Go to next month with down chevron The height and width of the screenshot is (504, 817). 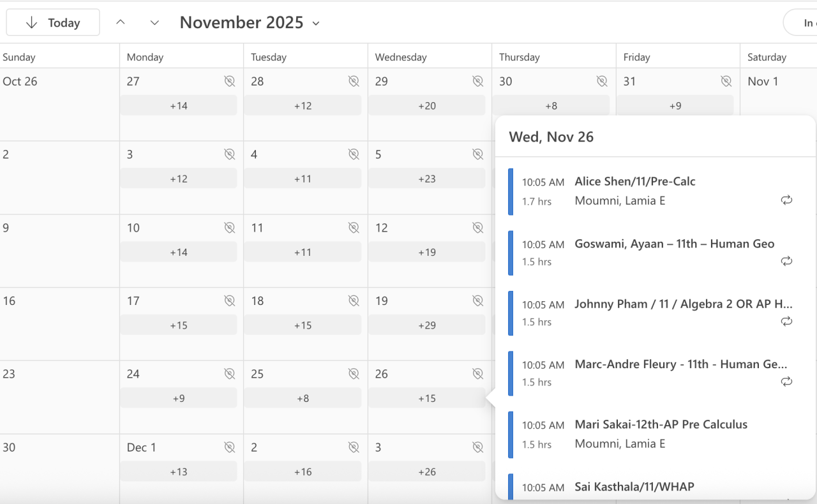[154, 22]
